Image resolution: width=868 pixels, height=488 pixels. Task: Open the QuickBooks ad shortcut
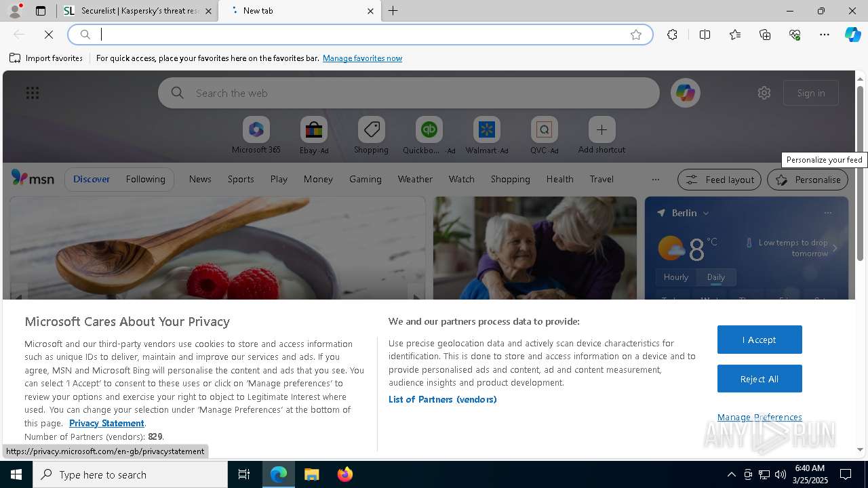(429, 136)
